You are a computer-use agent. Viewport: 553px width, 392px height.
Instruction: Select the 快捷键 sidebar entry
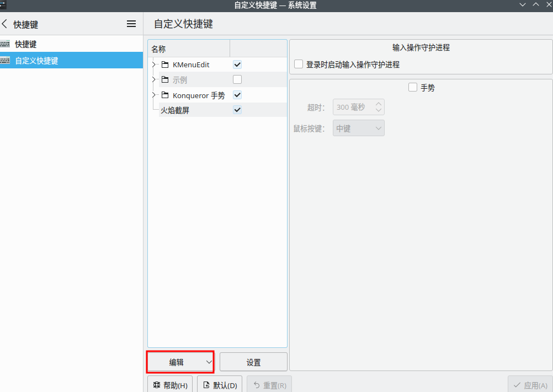(x=71, y=44)
